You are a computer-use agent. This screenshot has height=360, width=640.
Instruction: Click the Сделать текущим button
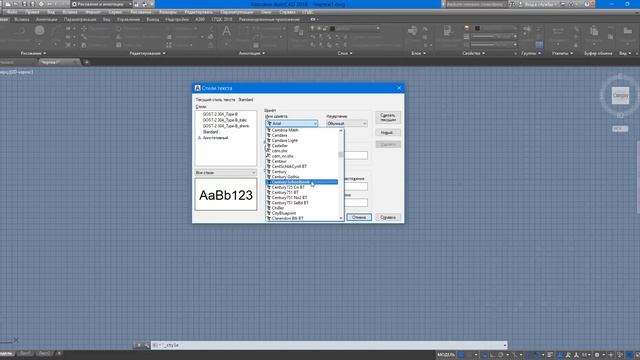tap(388, 118)
